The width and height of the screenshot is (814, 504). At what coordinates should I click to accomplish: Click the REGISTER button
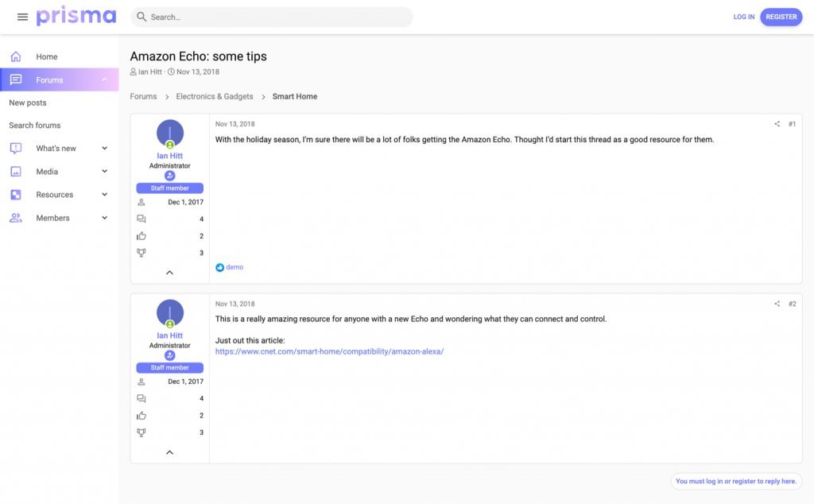(x=781, y=17)
